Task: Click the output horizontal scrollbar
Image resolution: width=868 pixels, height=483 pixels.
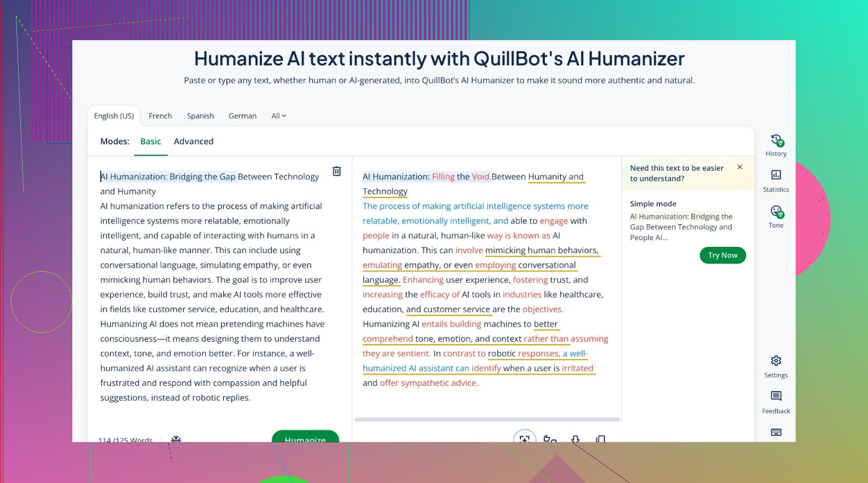Action: click(487, 420)
